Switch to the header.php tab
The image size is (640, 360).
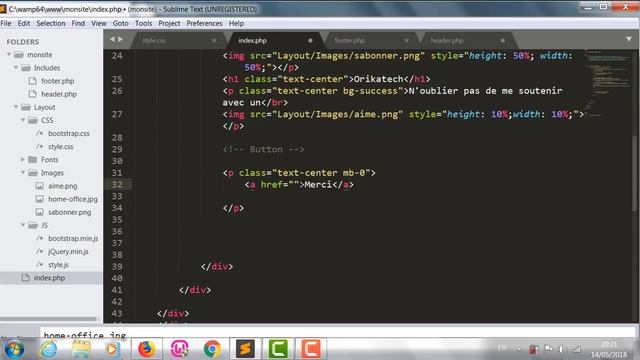[447, 40]
